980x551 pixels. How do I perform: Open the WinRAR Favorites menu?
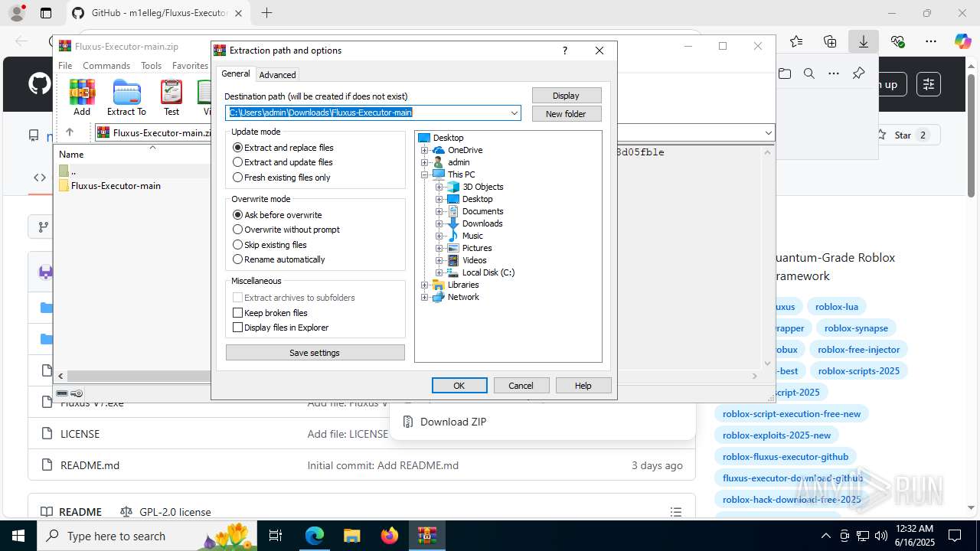pyautogui.click(x=190, y=66)
